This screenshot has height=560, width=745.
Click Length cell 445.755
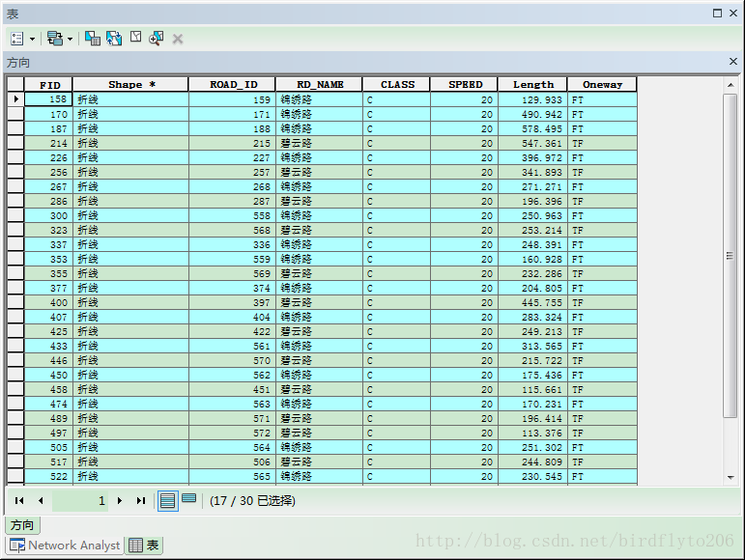point(532,302)
